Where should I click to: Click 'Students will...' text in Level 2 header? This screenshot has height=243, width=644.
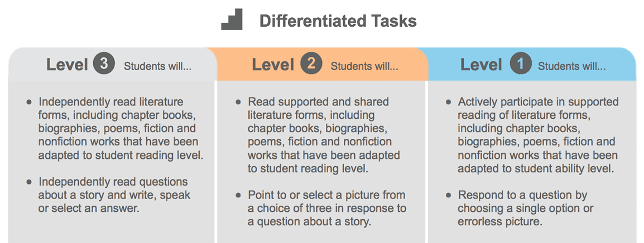[x=365, y=66]
